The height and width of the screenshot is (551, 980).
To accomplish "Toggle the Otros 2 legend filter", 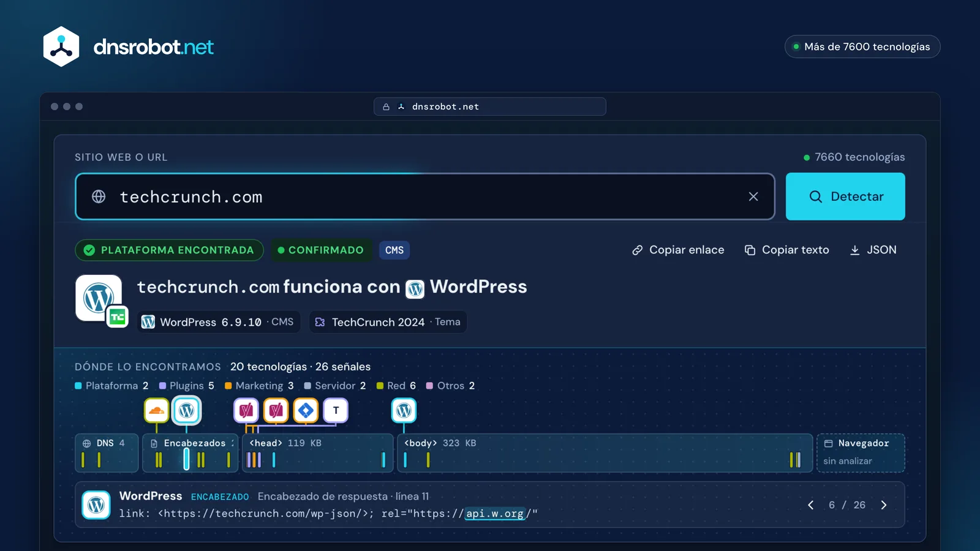I will [450, 386].
